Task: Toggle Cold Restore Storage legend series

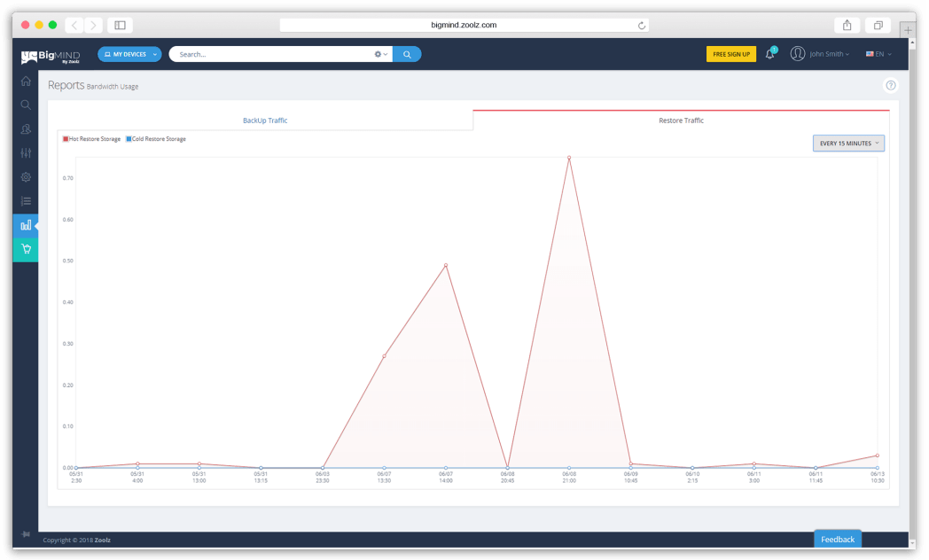Action: pyautogui.click(x=156, y=139)
